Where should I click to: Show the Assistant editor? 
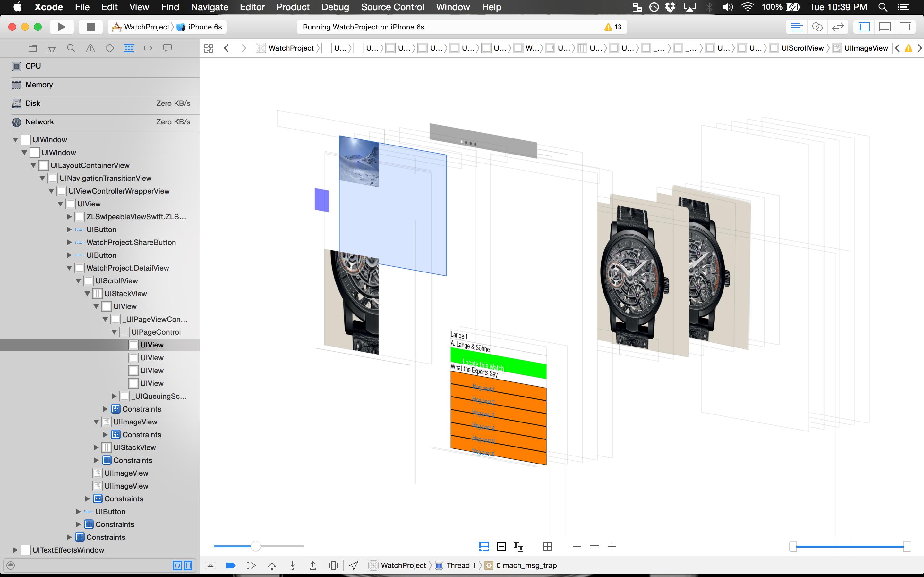[817, 27]
